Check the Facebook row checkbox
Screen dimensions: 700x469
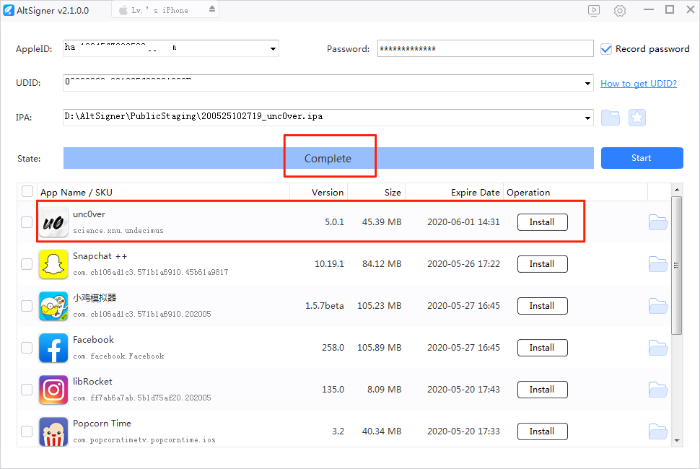[x=27, y=348]
